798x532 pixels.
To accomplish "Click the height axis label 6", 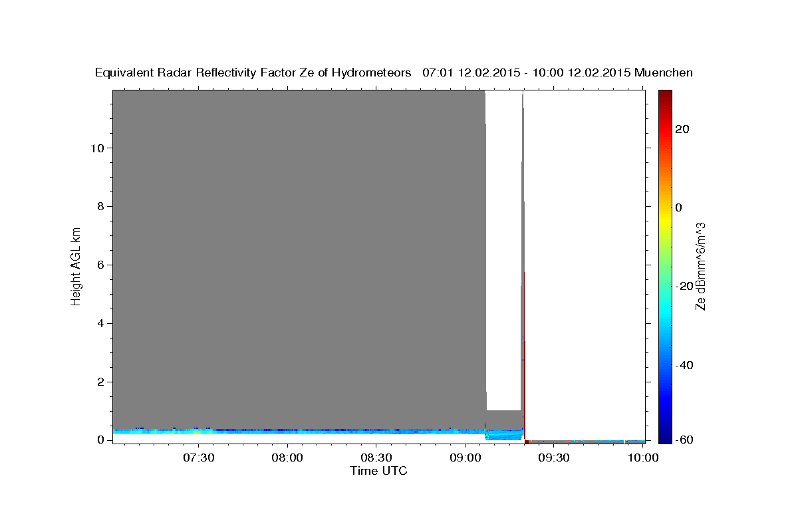I will 101,265.
